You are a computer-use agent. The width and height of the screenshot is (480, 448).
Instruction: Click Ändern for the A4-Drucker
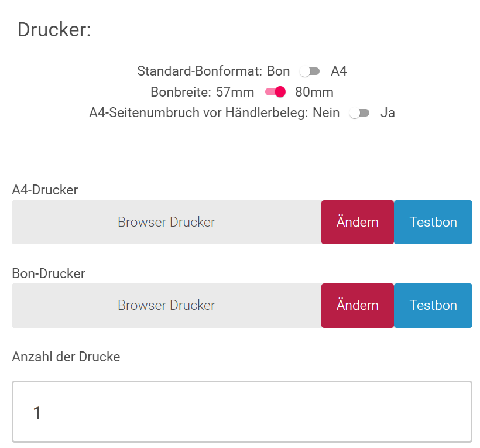(357, 223)
